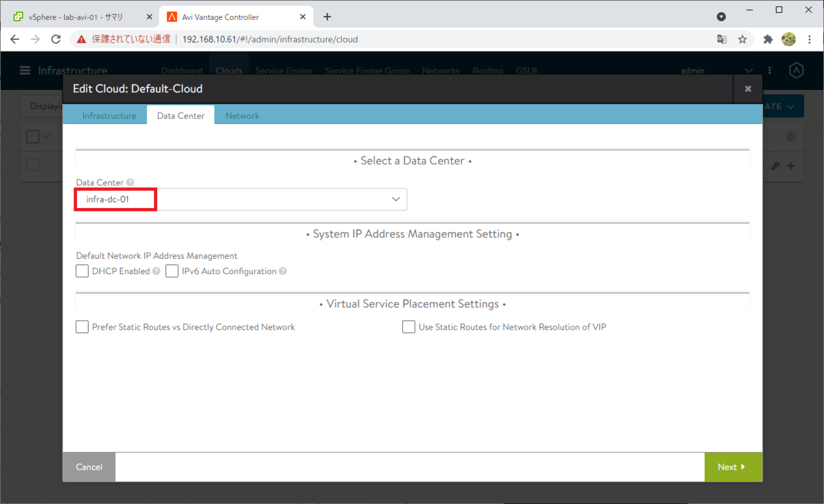The image size is (824, 504).
Task: Click the plus icon in the cloud row
Action: [x=791, y=166]
